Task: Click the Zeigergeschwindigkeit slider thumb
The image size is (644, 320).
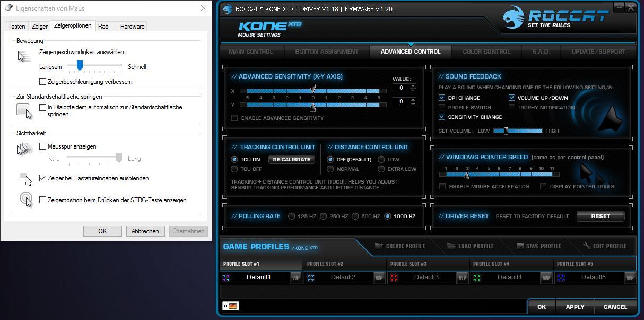Action: click(80, 65)
